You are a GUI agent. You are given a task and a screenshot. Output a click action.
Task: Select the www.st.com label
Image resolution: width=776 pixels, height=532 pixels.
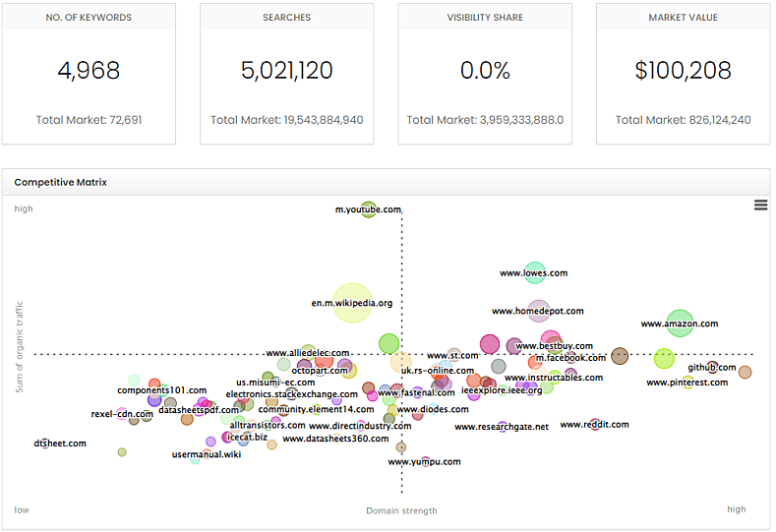pos(452,355)
